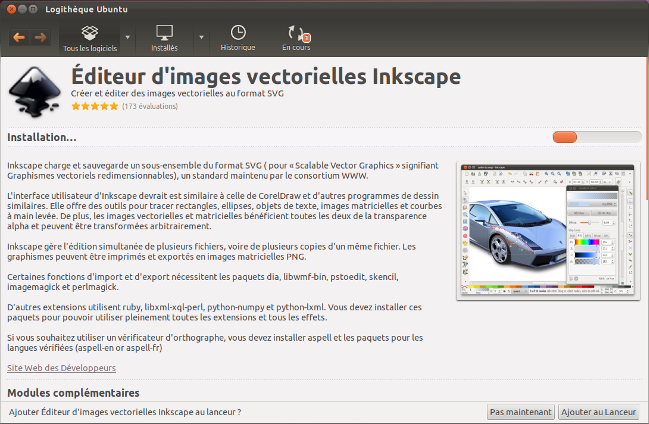The width and height of the screenshot is (649, 424).
Task: Enlarge the Inkscape screenshot thumbnail
Action: [x=548, y=231]
